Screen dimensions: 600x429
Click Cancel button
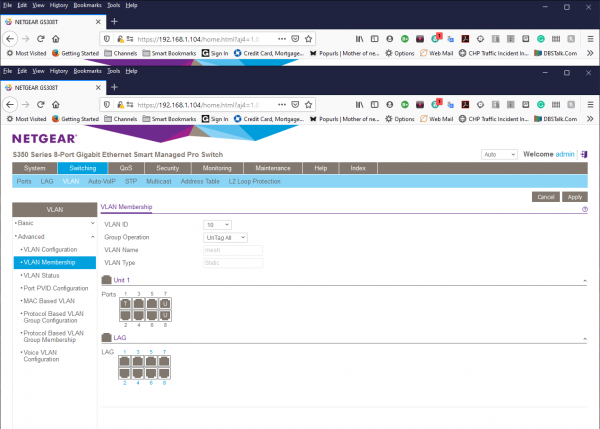point(546,197)
